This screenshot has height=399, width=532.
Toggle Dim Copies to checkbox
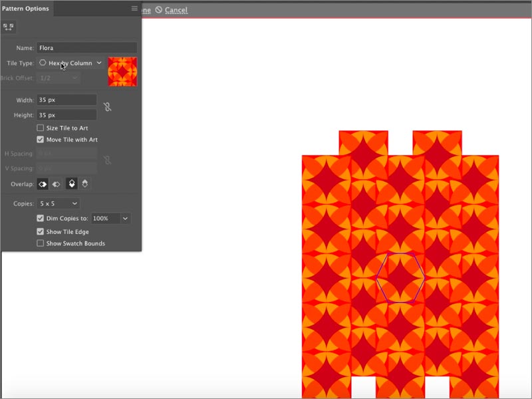coord(41,218)
